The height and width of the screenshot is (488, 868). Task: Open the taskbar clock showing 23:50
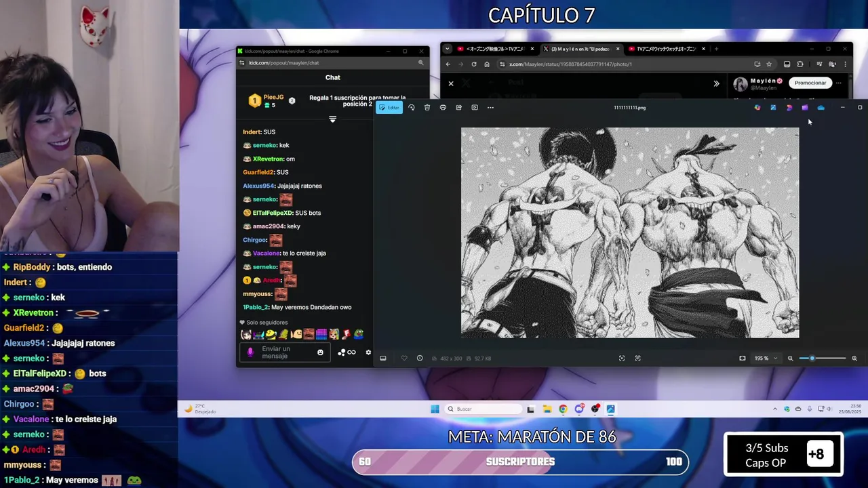(850, 409)
